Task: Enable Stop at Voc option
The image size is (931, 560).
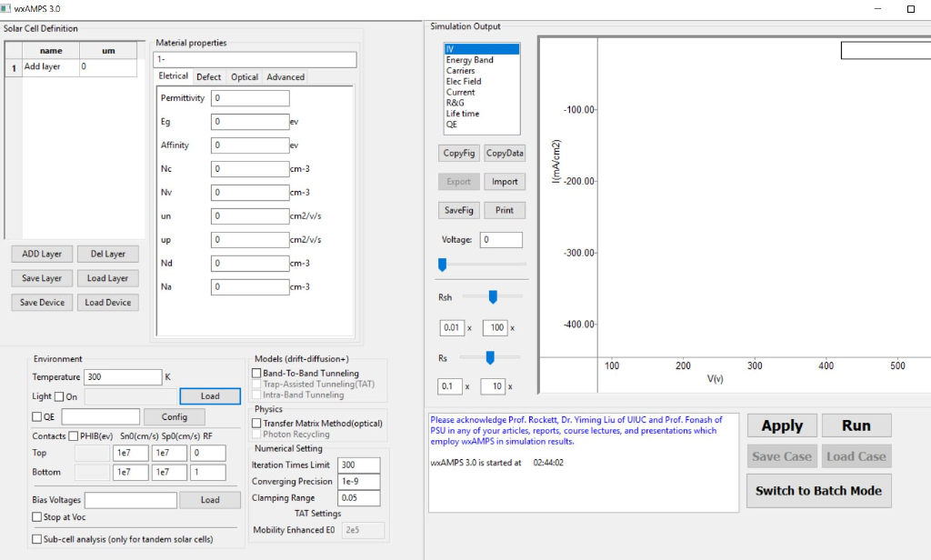Action: point(37,516)
